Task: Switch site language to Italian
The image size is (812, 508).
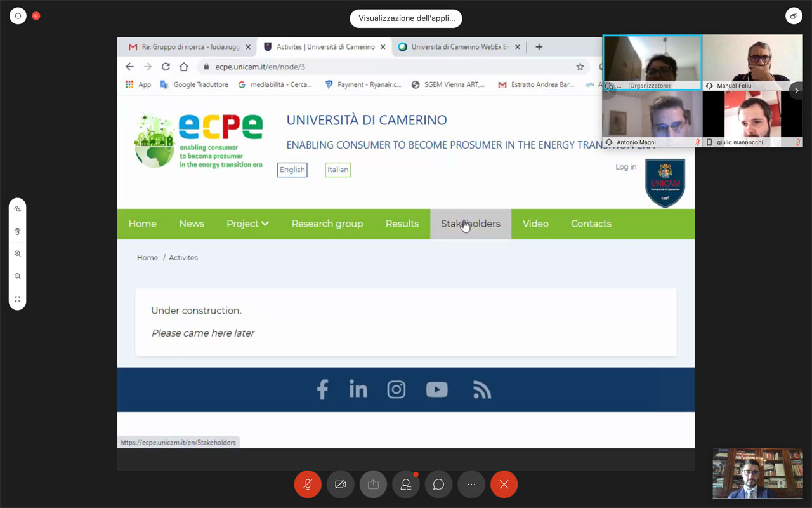Action: point(338,170)
